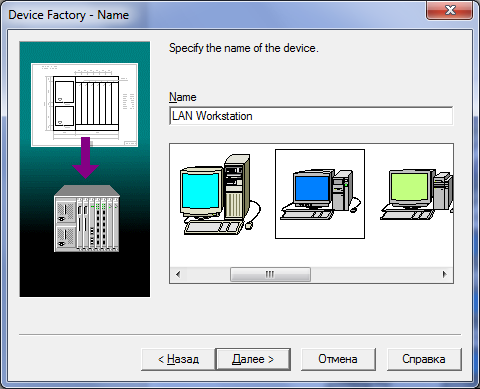Click the left arrow of the icon scrollbar
The width and height of the screenshot is (480, 389).
(178, 274)
